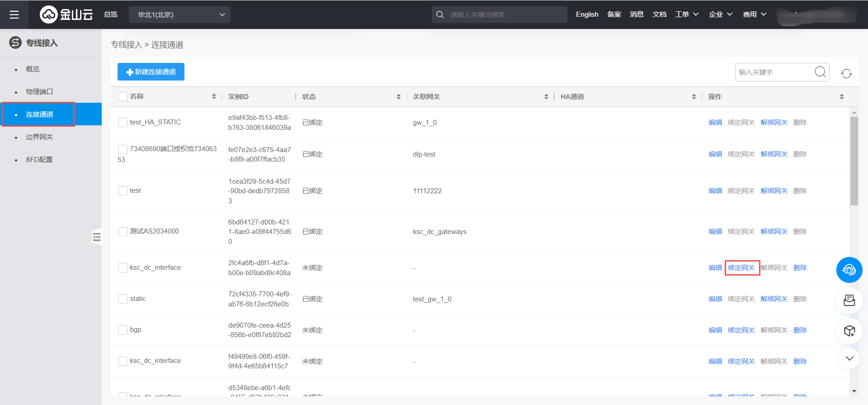868x405 pixels.
Task: Select the test_HA_STATIC row checkbox
Action: point(123,122)
